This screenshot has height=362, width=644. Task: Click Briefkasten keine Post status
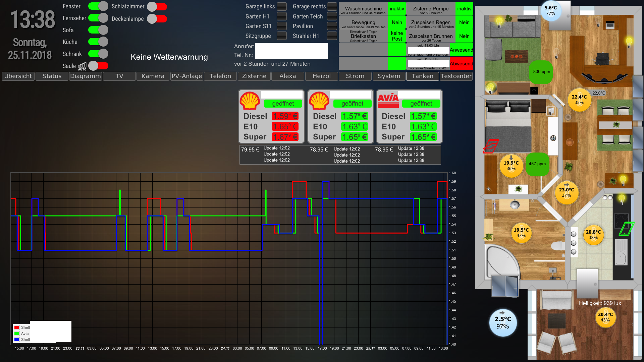point(397,36)
